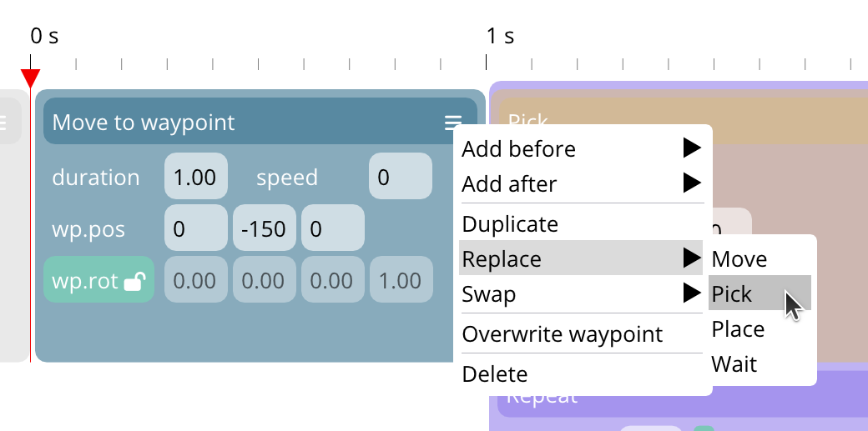This screenshot has width=868, height=431.
Task: Pick Move in the Replace submenu
Action: tap(739, 259)
